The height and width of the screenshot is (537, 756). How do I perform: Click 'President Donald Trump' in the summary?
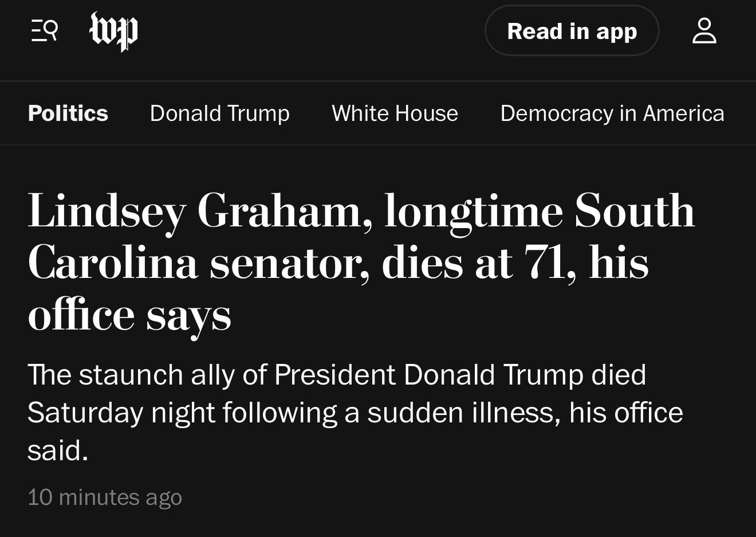428,375
